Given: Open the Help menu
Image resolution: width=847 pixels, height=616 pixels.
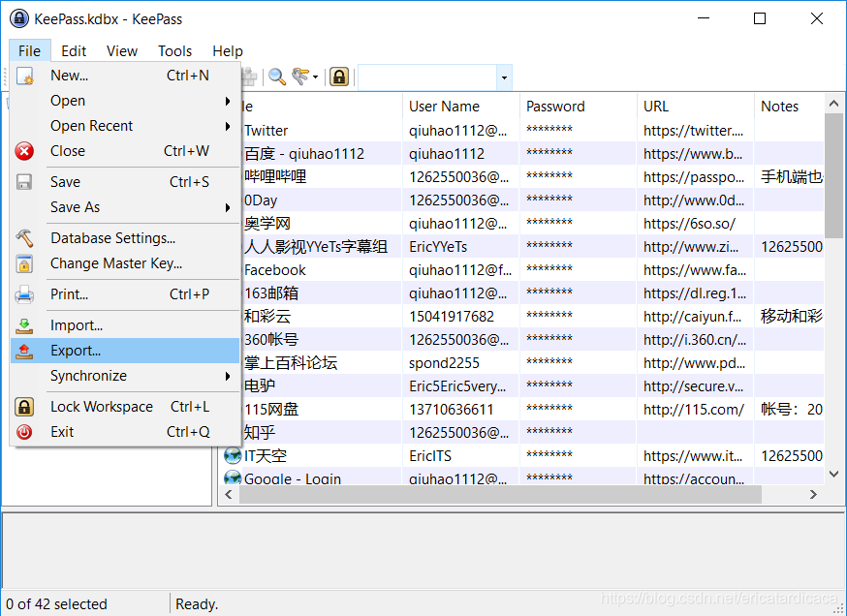Looking at the screenshot, I should (x=228, y=51).
